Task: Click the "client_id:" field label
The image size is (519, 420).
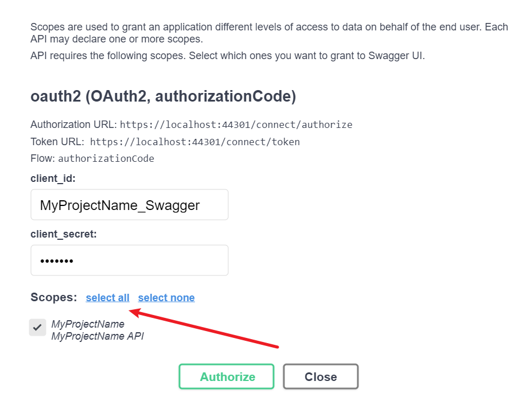Action: pos(53,178)
